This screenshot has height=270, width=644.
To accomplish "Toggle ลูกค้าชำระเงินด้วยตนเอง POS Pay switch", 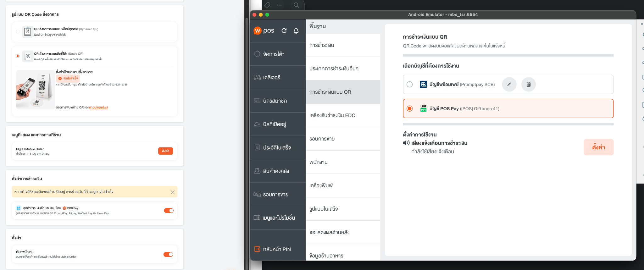I will point(169,211).
